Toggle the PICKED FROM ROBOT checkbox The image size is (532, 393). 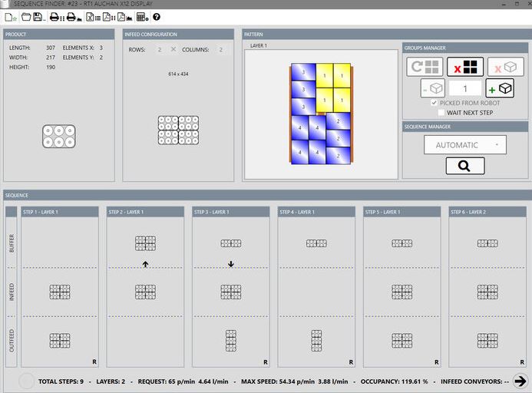click(435, 103)
